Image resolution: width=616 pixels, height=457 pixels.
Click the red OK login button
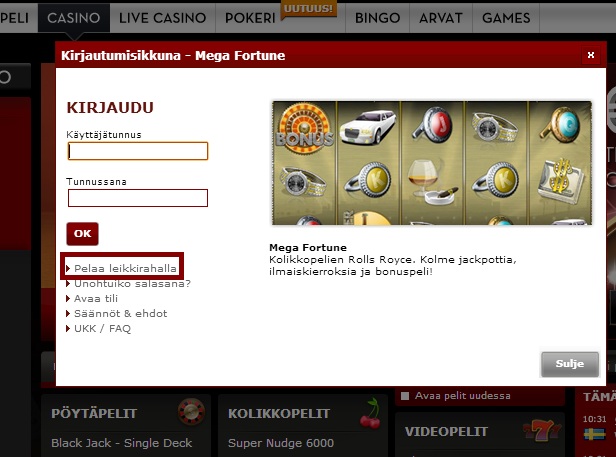82,234
